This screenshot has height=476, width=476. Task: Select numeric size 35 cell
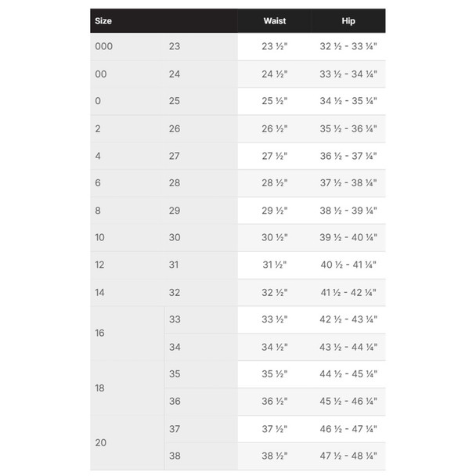click(x=174, y=374)
